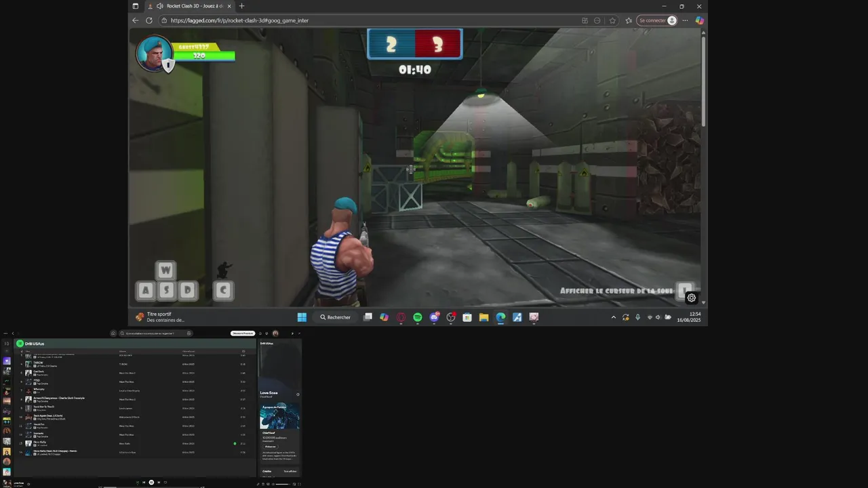Click Love Sosa title in Spotify panel

point(269,392)
